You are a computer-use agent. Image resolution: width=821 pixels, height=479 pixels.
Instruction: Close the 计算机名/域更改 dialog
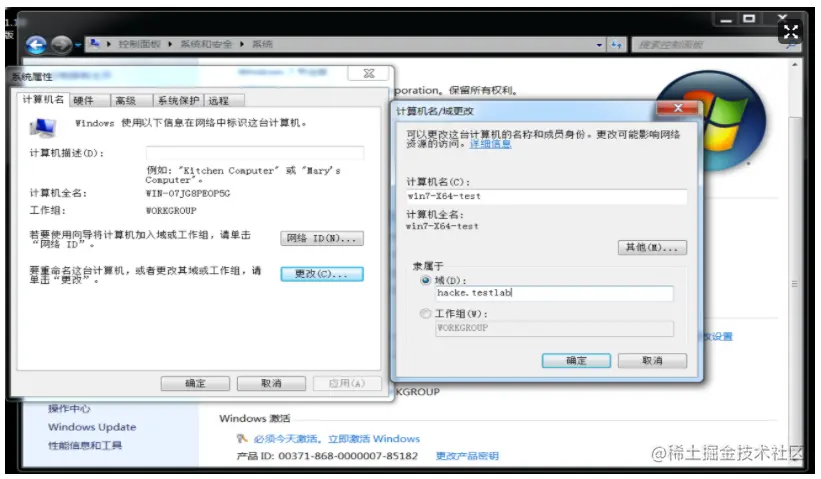[x=678, y=108]
